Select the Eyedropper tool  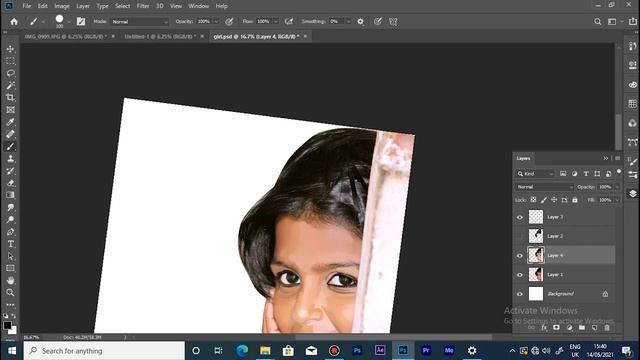[11, 122]
